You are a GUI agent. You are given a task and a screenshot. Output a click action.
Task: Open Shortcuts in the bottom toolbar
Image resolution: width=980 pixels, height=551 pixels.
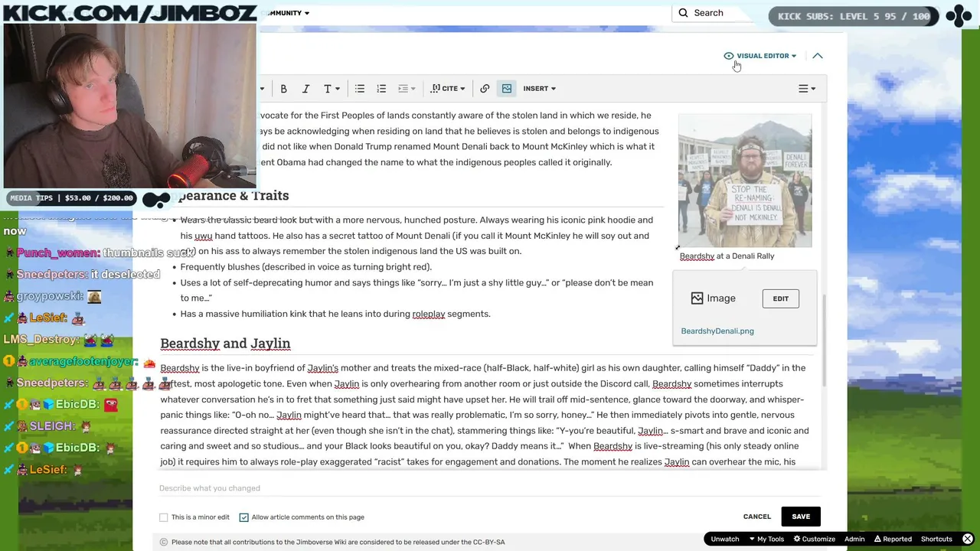pos(936,539)
